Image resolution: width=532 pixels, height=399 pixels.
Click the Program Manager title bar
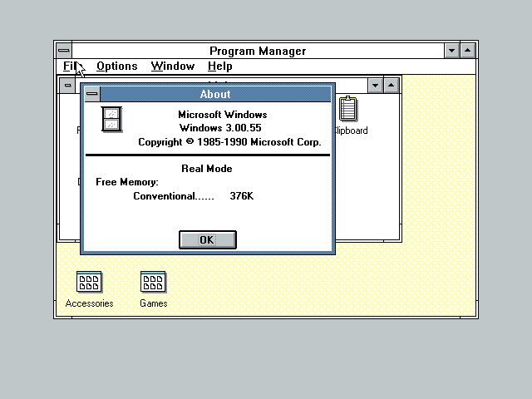click(258, 51)
